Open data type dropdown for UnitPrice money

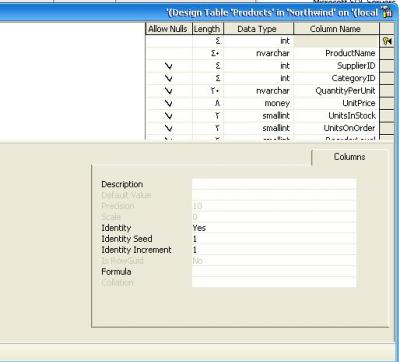coord(258,103)
